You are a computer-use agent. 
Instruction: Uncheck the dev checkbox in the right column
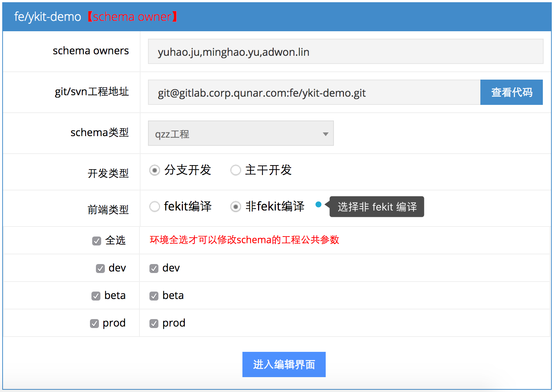pos(154,268)
